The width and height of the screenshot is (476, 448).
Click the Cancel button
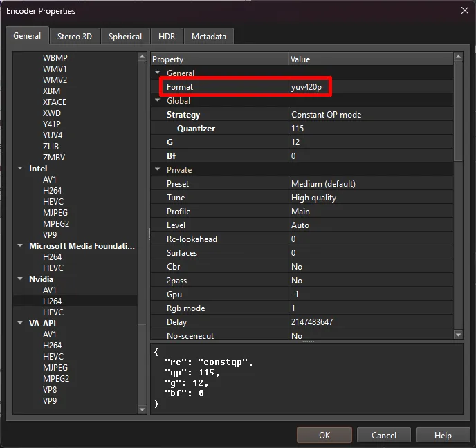(384, 435)
